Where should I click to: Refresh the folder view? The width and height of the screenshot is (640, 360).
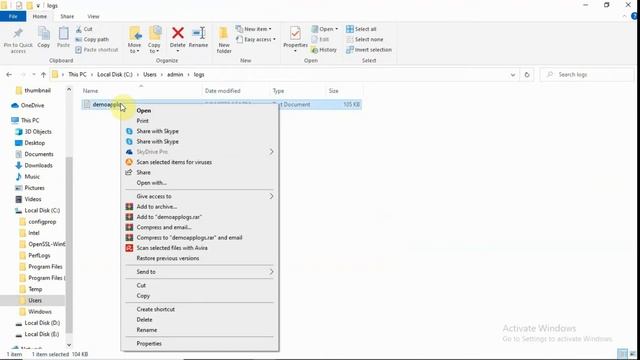527,75
